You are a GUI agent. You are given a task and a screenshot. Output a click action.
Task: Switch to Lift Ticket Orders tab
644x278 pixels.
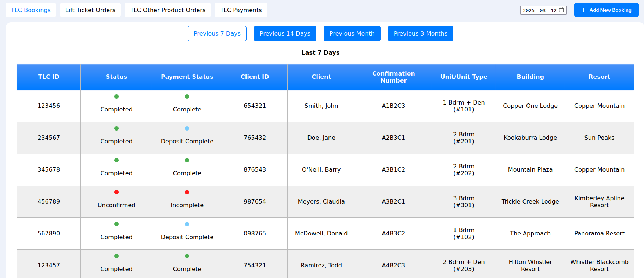pos(90,10)
